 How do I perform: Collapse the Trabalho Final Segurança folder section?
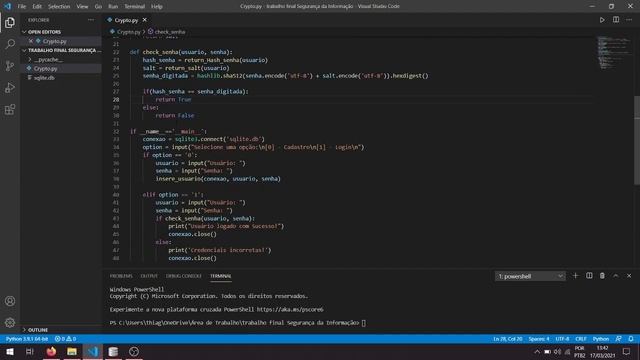[61, 50]
